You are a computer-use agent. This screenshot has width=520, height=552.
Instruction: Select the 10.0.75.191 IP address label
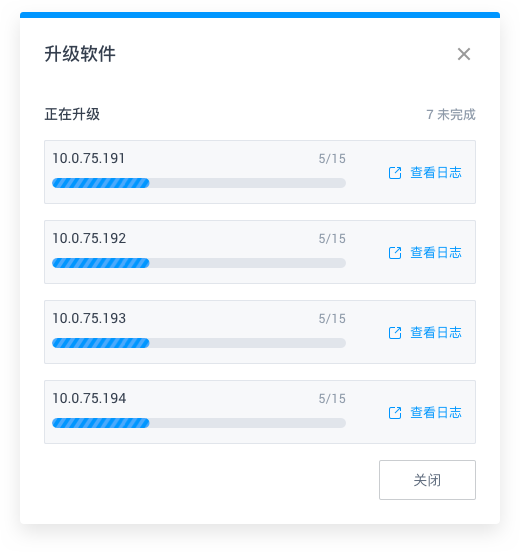click(88, 158)
